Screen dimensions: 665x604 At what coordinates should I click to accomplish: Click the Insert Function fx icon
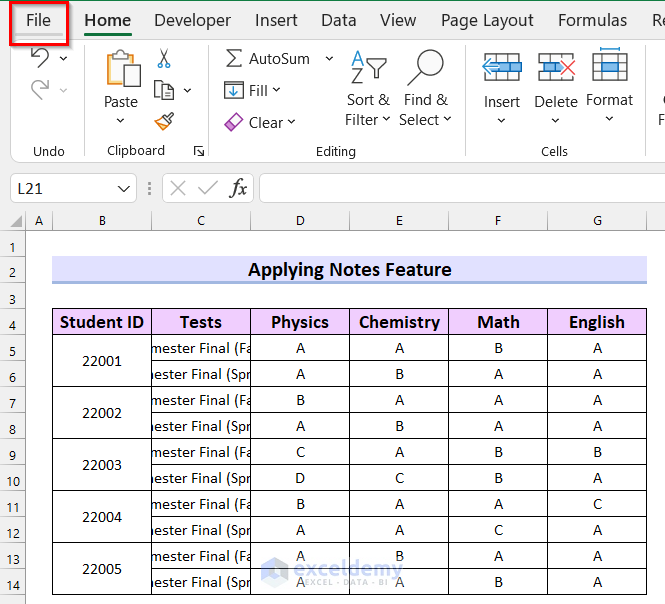point(238,188)
